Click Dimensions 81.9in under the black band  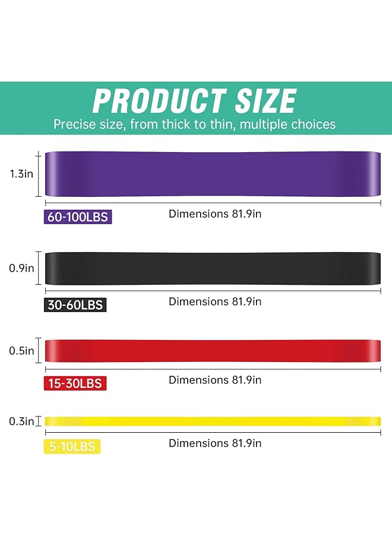pyautogui.click(x=215, y=301)
